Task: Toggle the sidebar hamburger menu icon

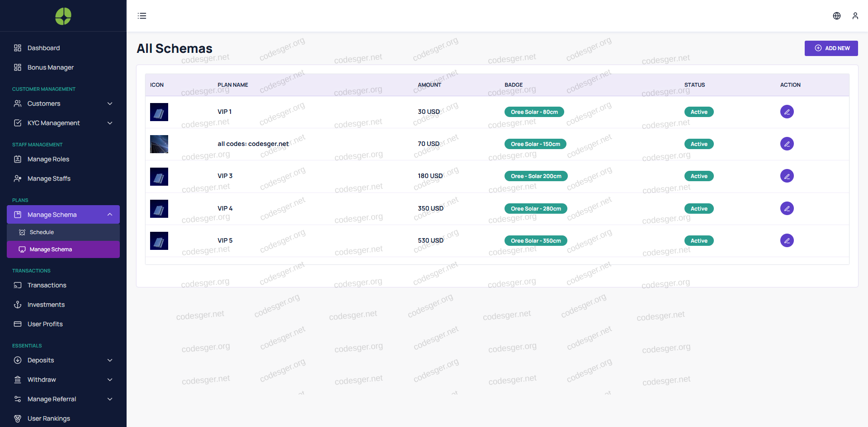Action: (x=142, y=16)
